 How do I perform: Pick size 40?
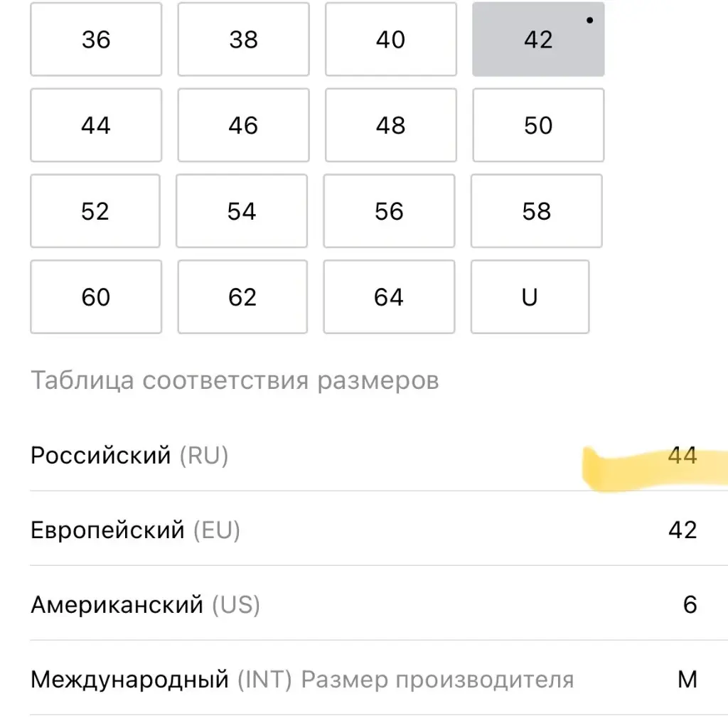pos(391,39)
